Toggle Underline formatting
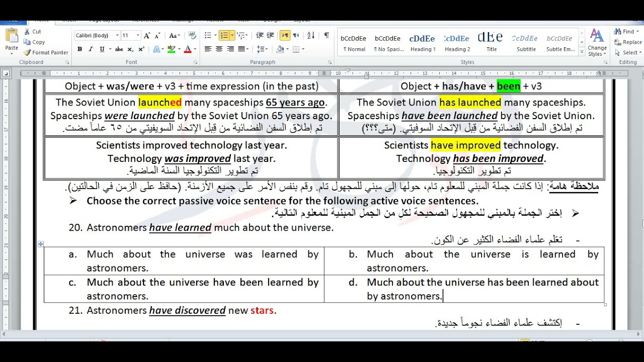This screenshot has width=644, height=362. pos(102,49)
